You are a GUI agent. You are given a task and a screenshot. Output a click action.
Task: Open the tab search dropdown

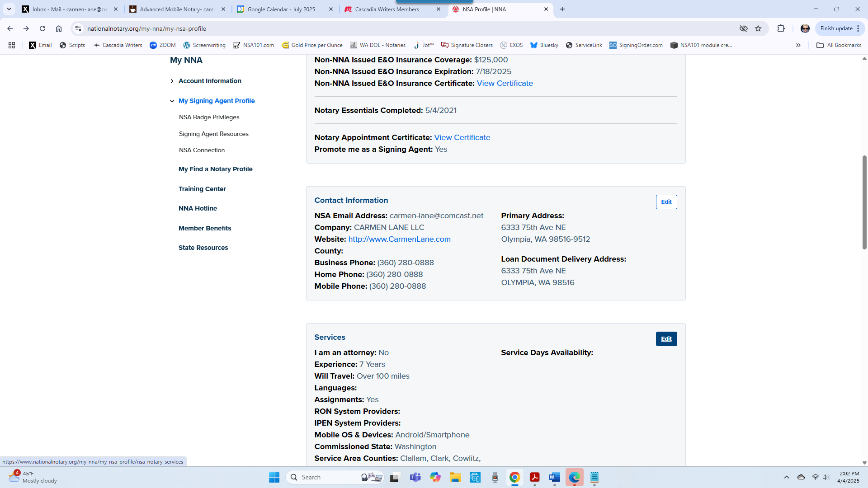[x=9, y=9]
